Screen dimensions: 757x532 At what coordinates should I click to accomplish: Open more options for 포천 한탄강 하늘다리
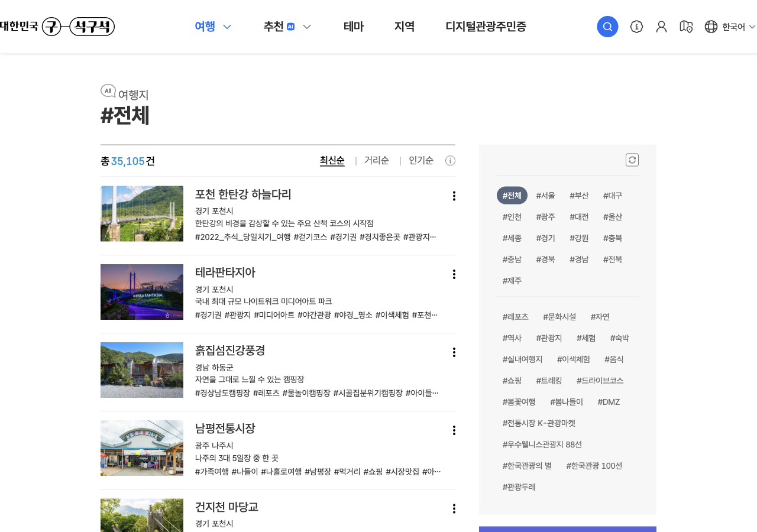click(x=454, y=196)
